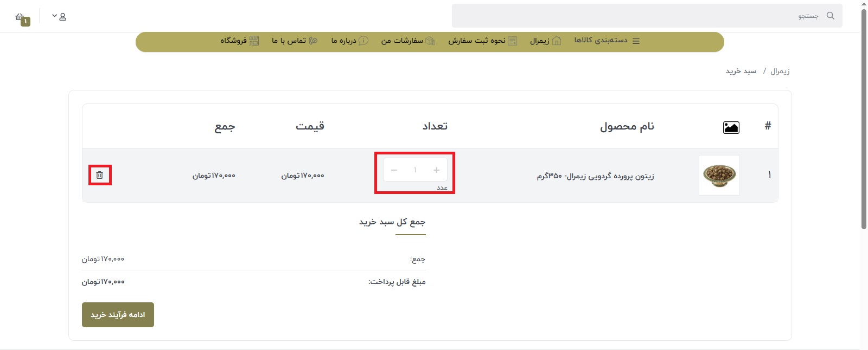Decrease quantity with the minus button

[x=394, y=170]
